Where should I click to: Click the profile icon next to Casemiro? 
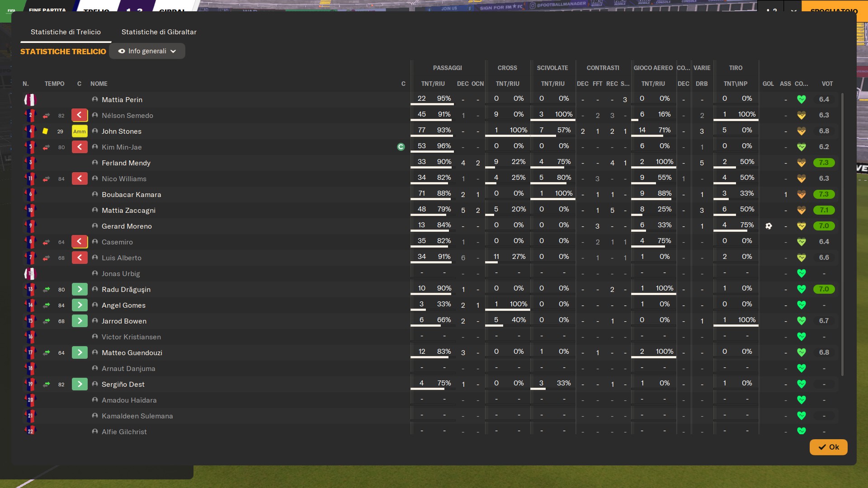[x=95, y=242]
